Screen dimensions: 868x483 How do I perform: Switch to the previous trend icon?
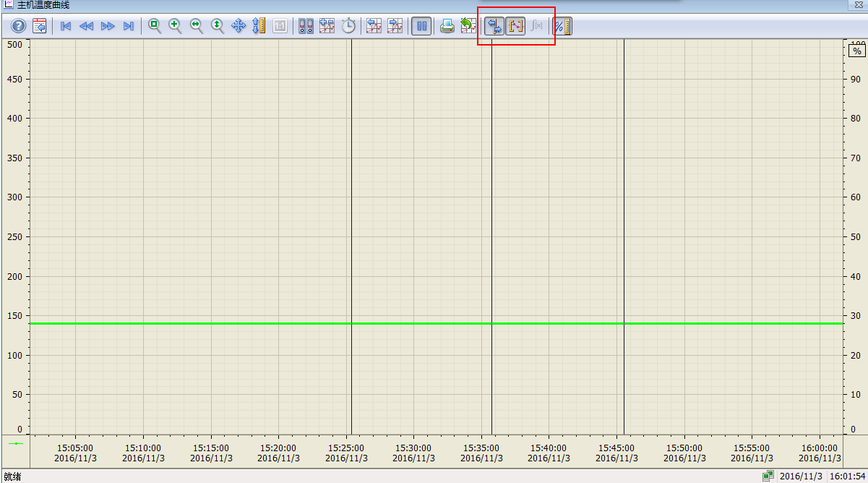[x=374, y=27]
